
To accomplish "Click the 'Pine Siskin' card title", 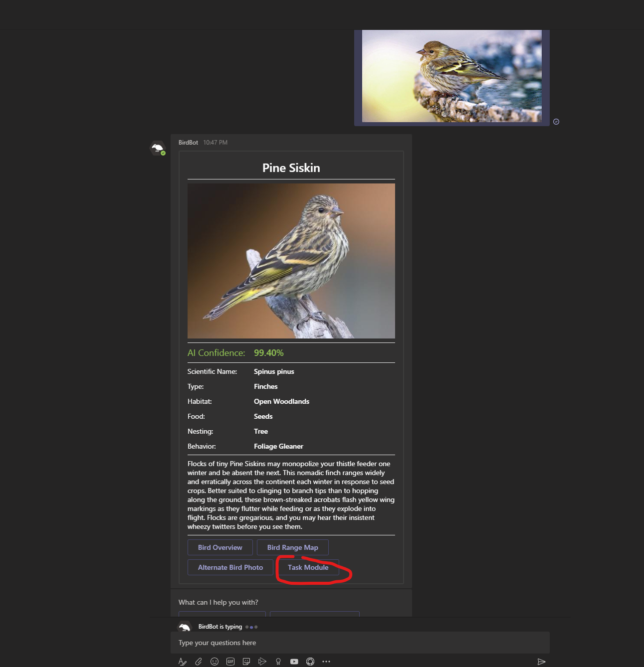I will (291, 168).
